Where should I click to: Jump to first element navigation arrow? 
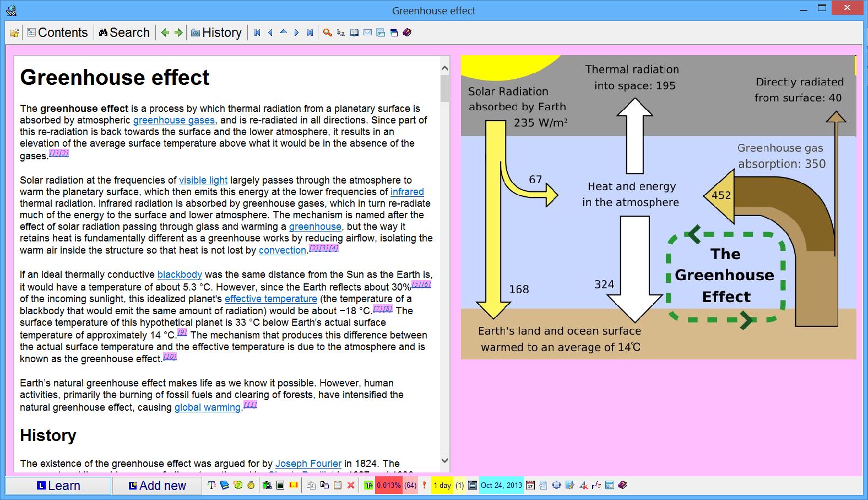point(257,33)
